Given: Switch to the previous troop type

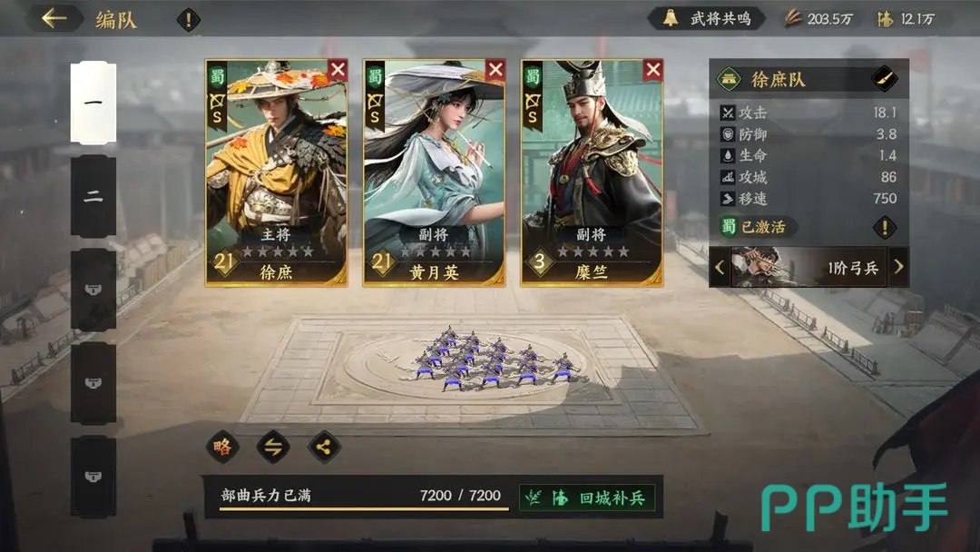Looking at the screenshot, I should 720,268.
